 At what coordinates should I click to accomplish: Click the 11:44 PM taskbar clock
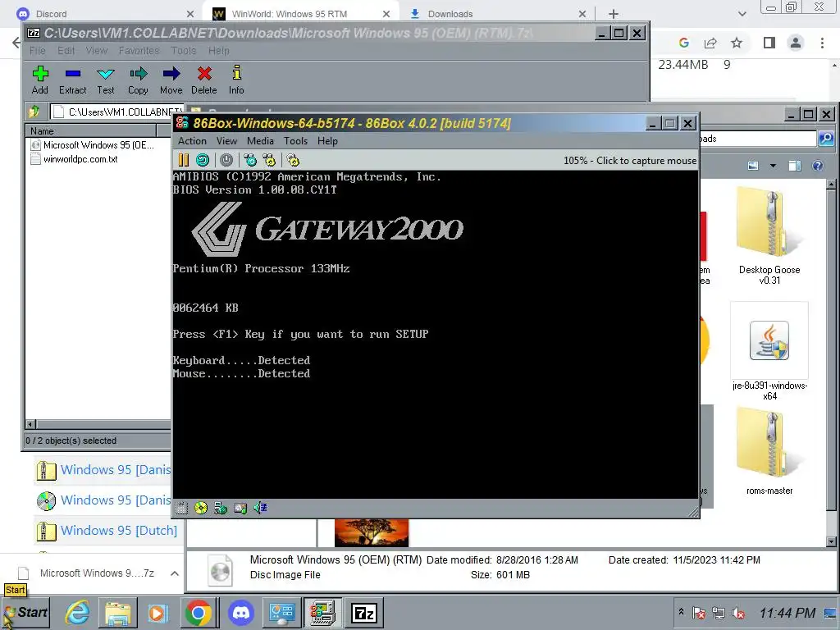(x=787, y=613)
